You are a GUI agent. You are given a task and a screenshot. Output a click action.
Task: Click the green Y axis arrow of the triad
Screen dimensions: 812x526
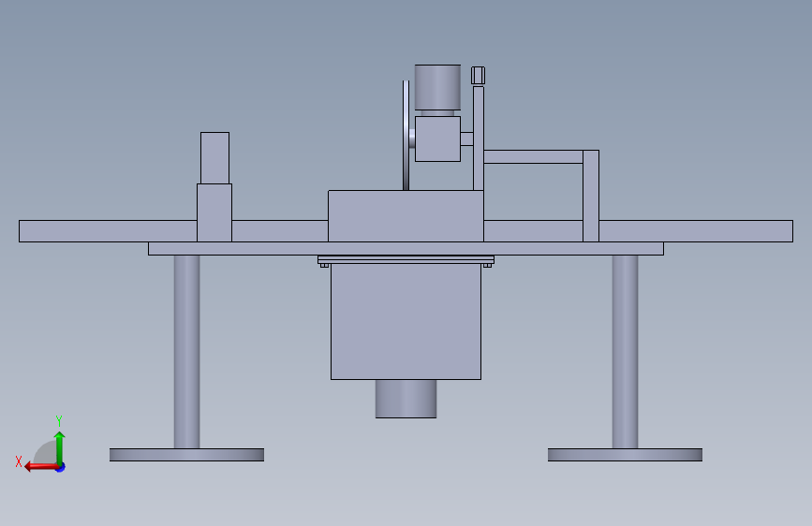click(60, 448)
